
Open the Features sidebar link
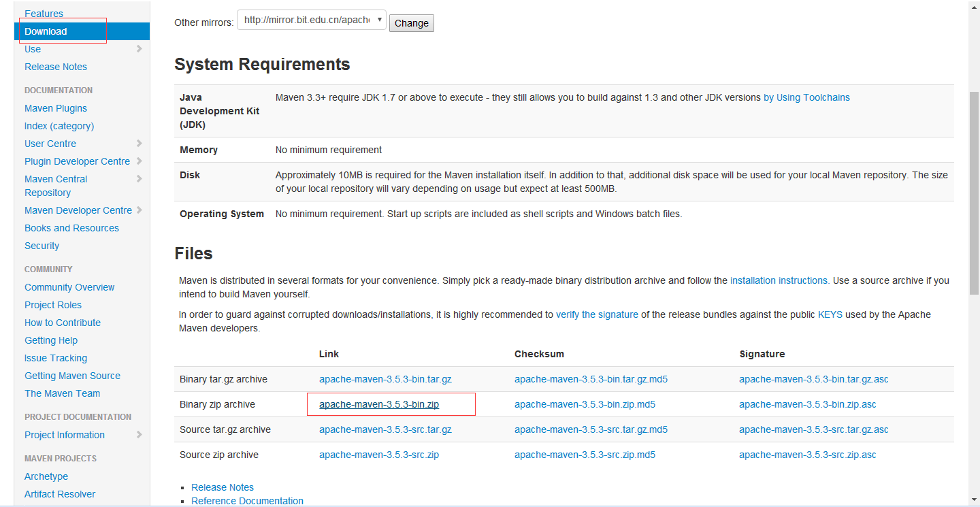[44, 14]
